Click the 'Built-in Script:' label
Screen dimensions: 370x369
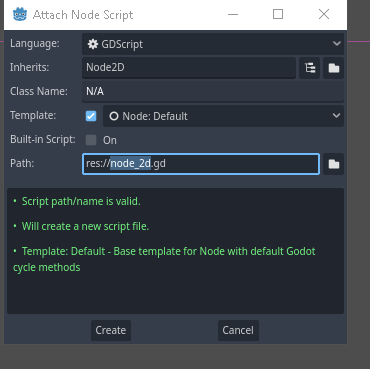click(43, 139)
